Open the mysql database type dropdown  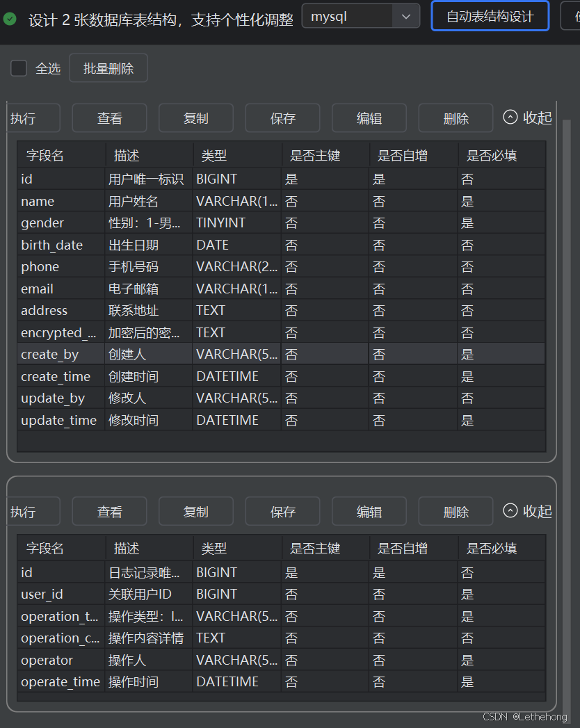361,16
